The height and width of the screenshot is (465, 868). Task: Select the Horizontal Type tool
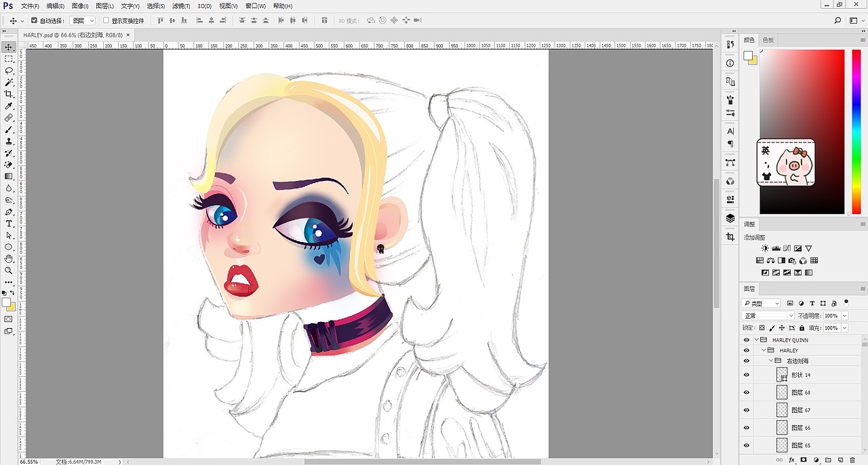click(x=9, y=224)
